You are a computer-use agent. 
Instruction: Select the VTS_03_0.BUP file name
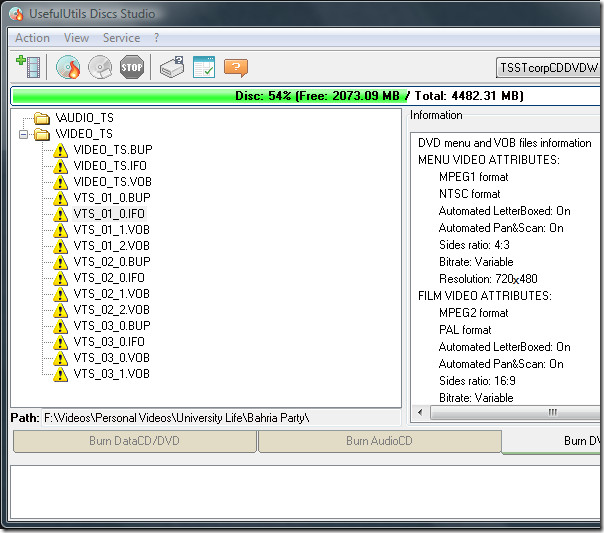(x=112, y=326)
